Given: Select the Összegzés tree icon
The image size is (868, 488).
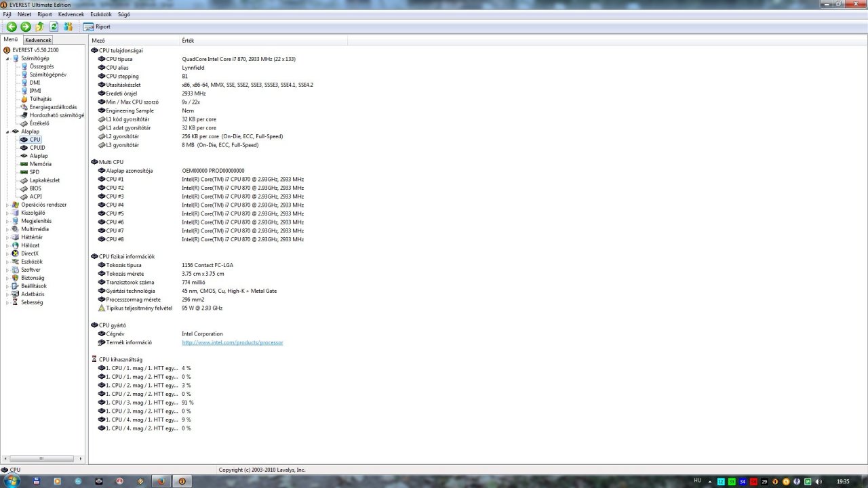Looking at the screenshot, I should click(x=24, y=66).
